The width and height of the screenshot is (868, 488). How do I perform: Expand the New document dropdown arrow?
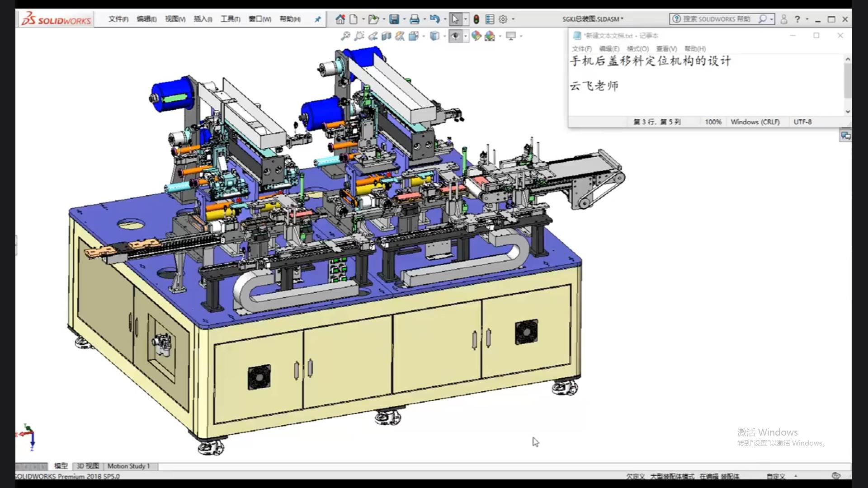tap(363, 19)
